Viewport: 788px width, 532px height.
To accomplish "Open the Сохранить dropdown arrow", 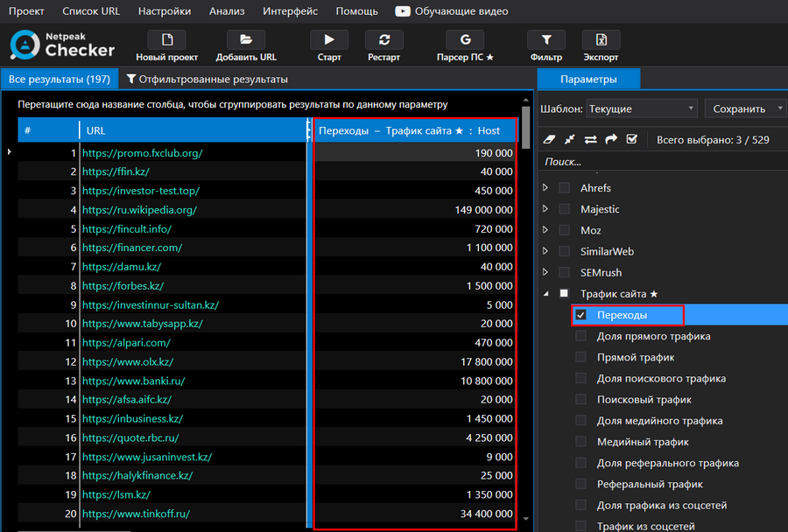I will [780, 108].
